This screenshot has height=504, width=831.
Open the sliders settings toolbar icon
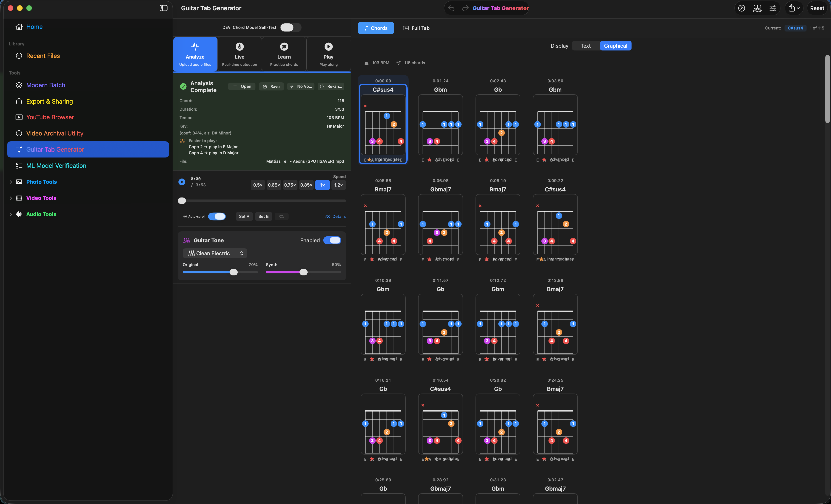(773, 8)
